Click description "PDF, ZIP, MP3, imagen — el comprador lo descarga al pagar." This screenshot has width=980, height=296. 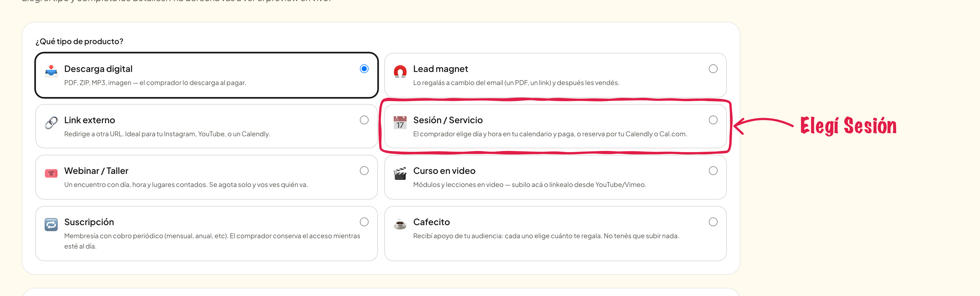(x=155, y=83)
